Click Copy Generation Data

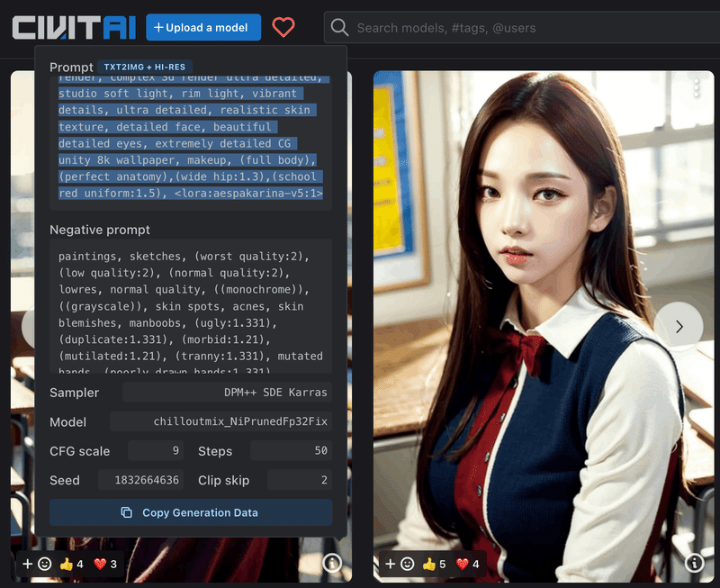(190, 512)
